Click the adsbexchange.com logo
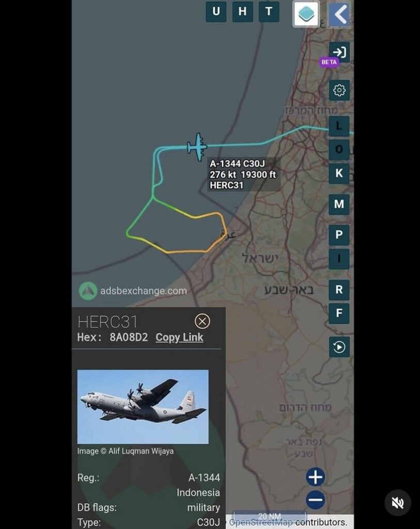The image size is (420, 529). [x=133, y=291]
